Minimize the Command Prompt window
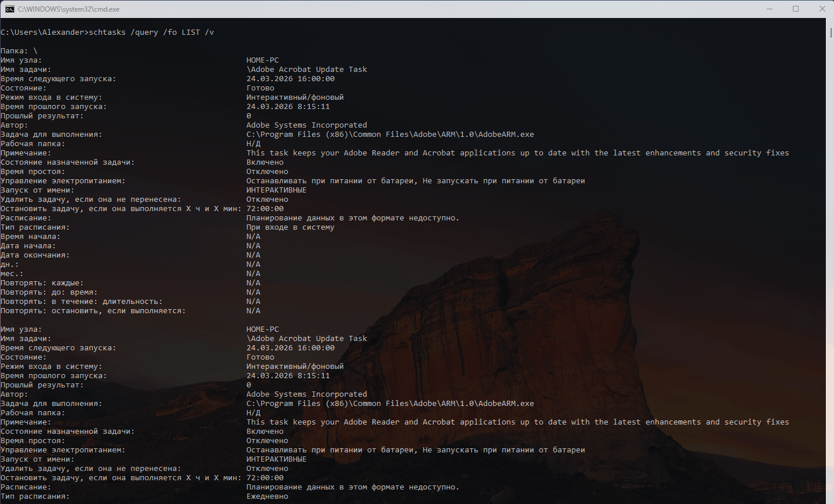Image resolution: width=834 pixels, height=504 pixels. point(770,9)
